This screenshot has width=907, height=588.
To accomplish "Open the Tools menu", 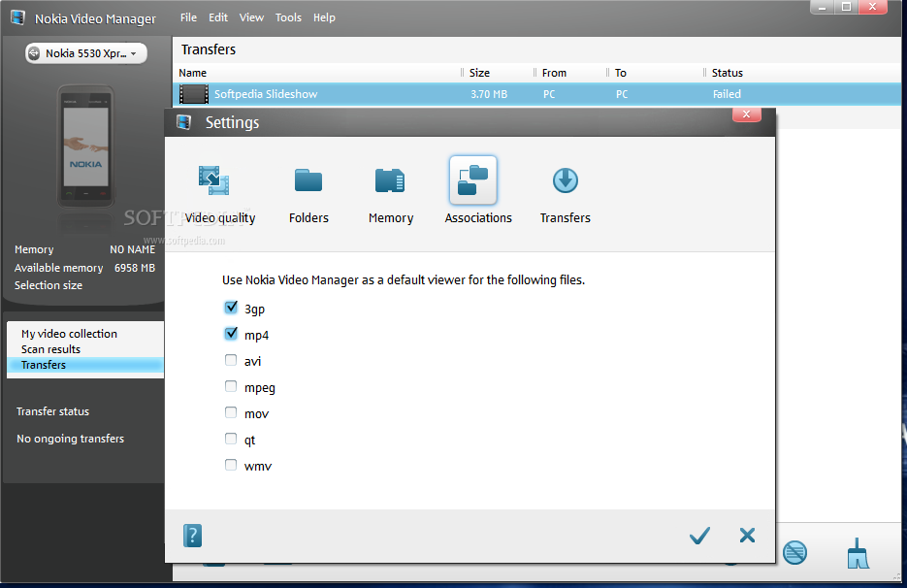I will [x=288, y=17].
